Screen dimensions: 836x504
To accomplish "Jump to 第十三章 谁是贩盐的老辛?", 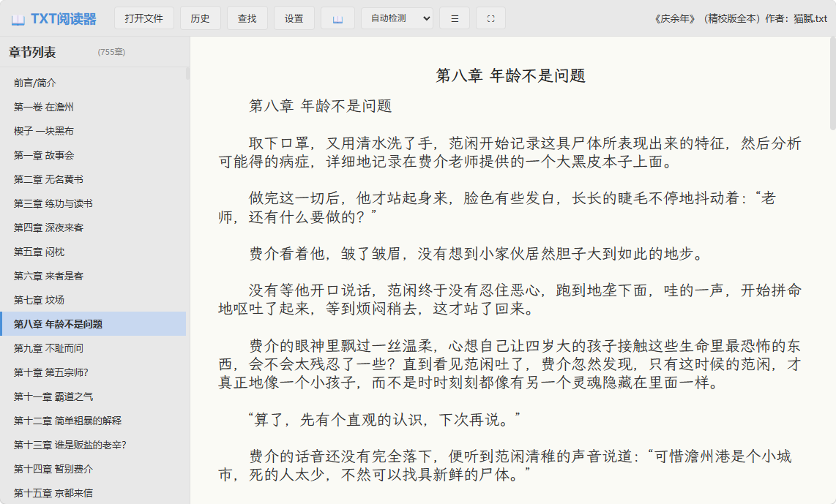I will pos(93,445).
